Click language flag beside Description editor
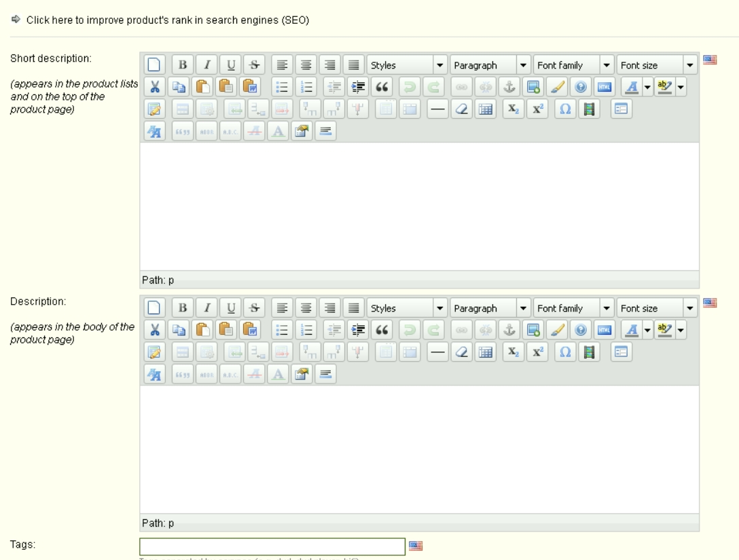 click(710, 302)
